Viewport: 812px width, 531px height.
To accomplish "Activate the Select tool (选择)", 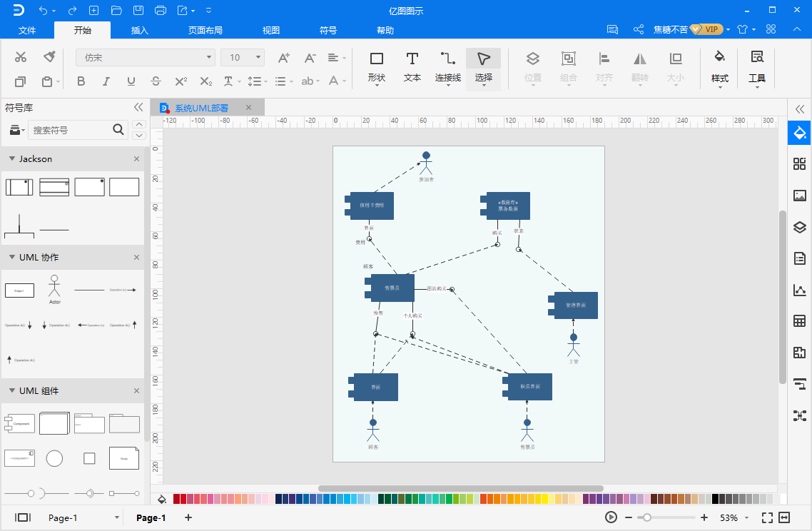I will coord(484,69).
